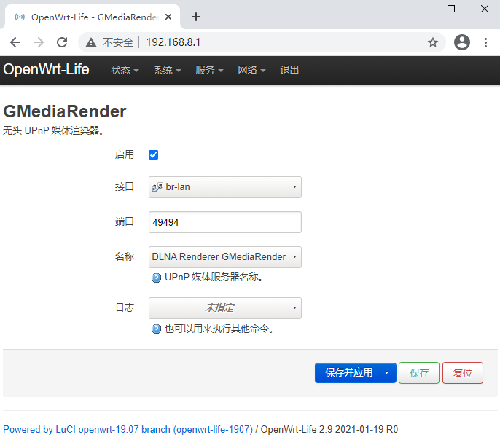This screenshot has height=448, width=500.
Task: Open the 服务 menu
Action: pyautogui.click(x=209, y=70)
